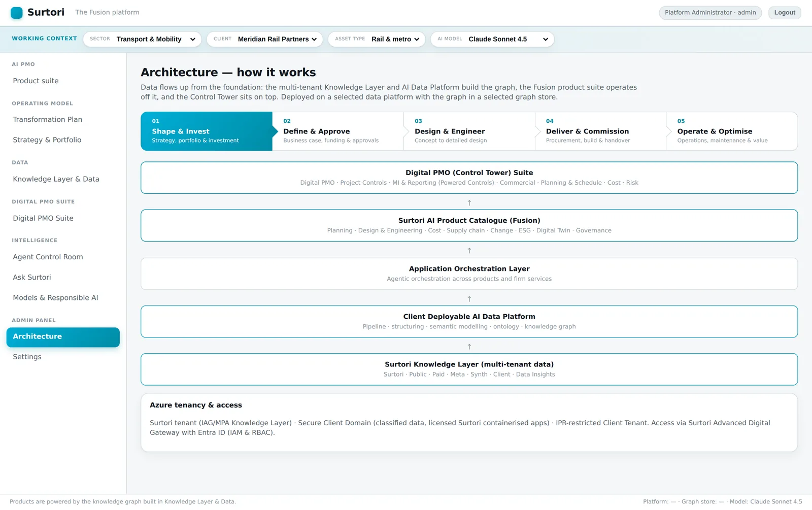Click the Surtori brand name text

point(46,12)
